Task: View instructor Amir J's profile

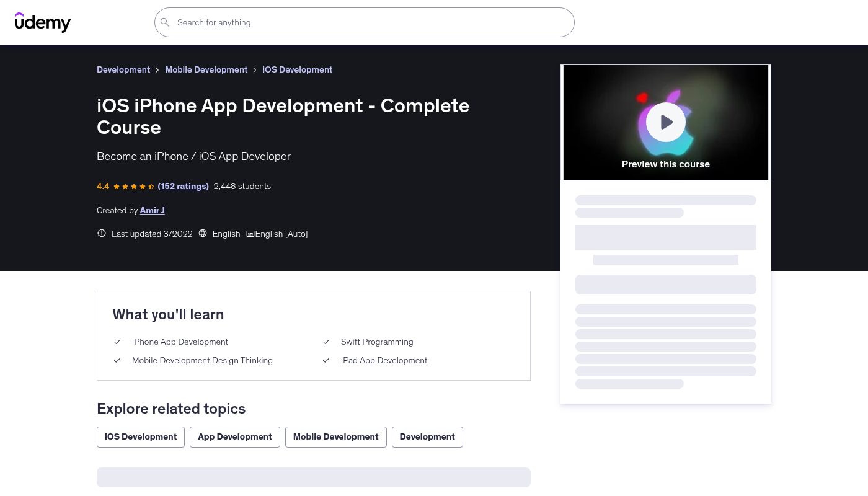Action: pyautogui.click(x=152, y=210)
